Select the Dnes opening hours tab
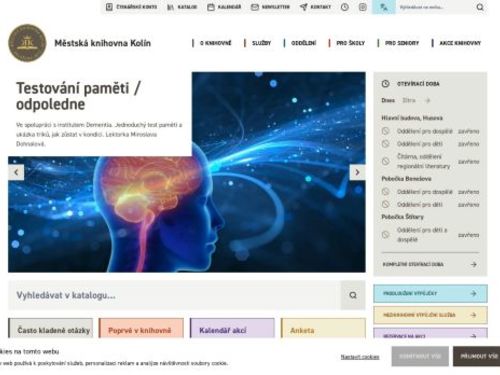 tap(388, 100)
